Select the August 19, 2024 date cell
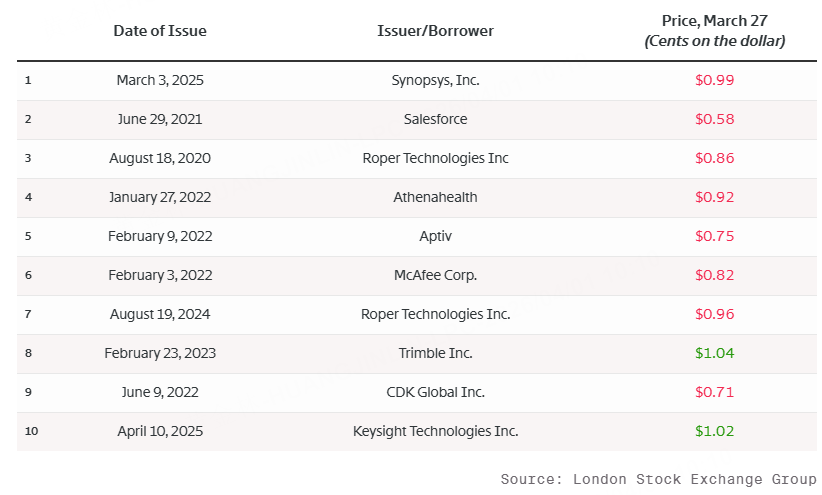The image size is (822, 495). [160, 314]
